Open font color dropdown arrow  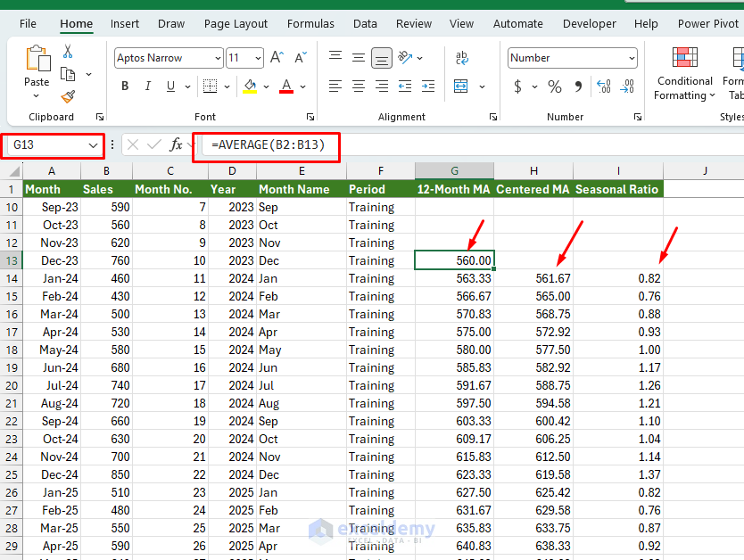coord(302,86)
